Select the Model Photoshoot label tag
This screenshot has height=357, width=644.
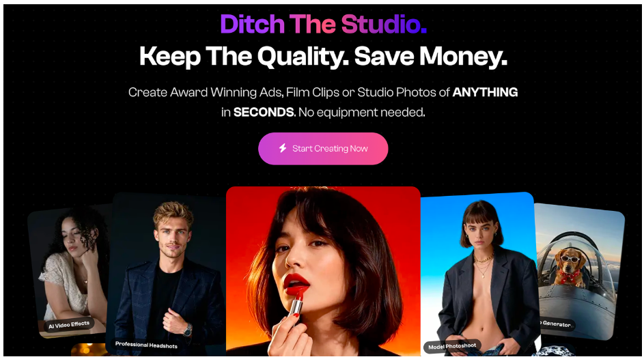452,346
